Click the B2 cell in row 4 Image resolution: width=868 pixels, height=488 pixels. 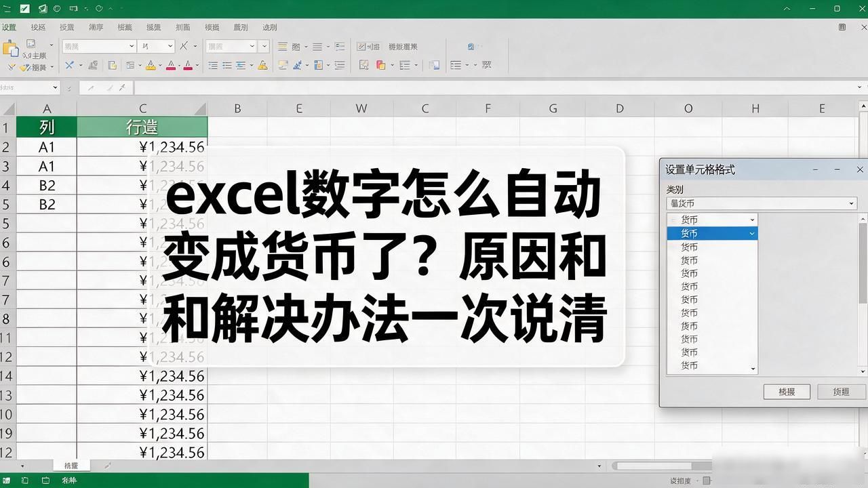pyautogui.click(x=47, y=185)
